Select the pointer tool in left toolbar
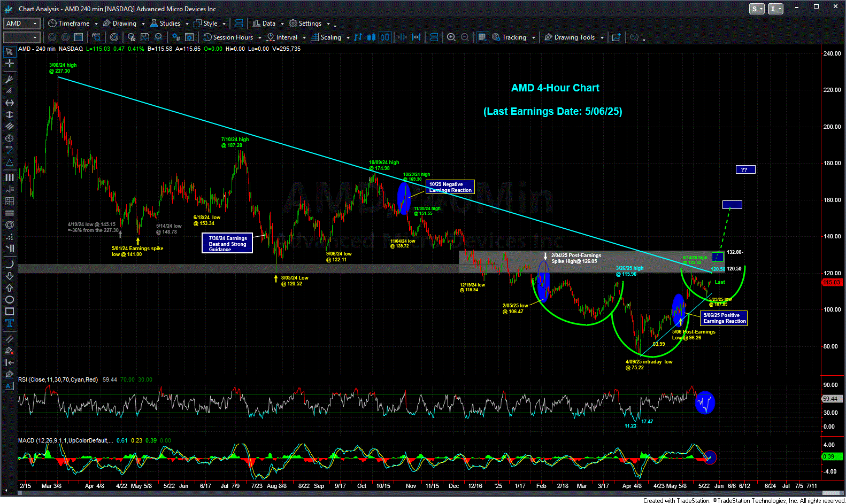846x504 pixels. pyautogui.click(x=9, y=51)
